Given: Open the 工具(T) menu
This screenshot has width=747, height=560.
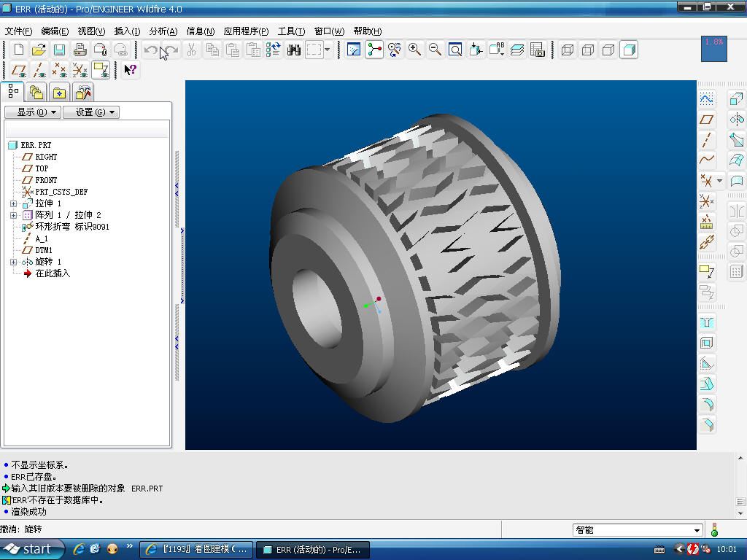Looking at the screenshot, I should coord(291,31).
